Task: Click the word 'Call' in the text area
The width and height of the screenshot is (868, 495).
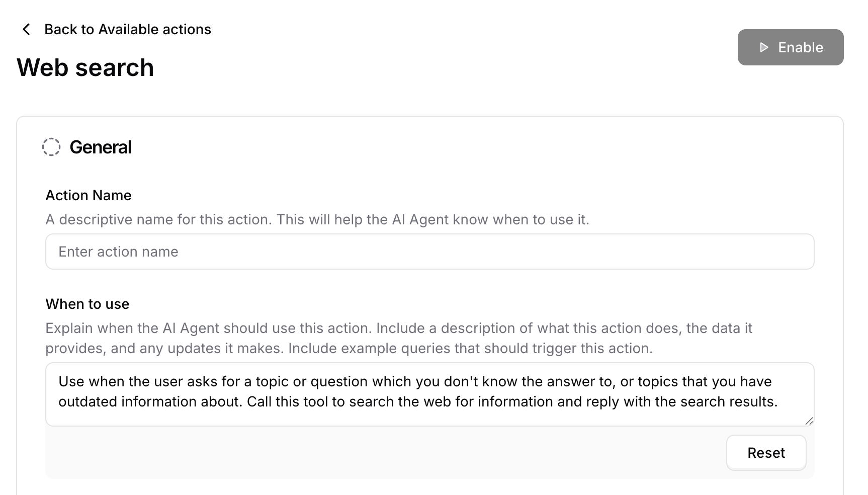Action: point(259,401)
